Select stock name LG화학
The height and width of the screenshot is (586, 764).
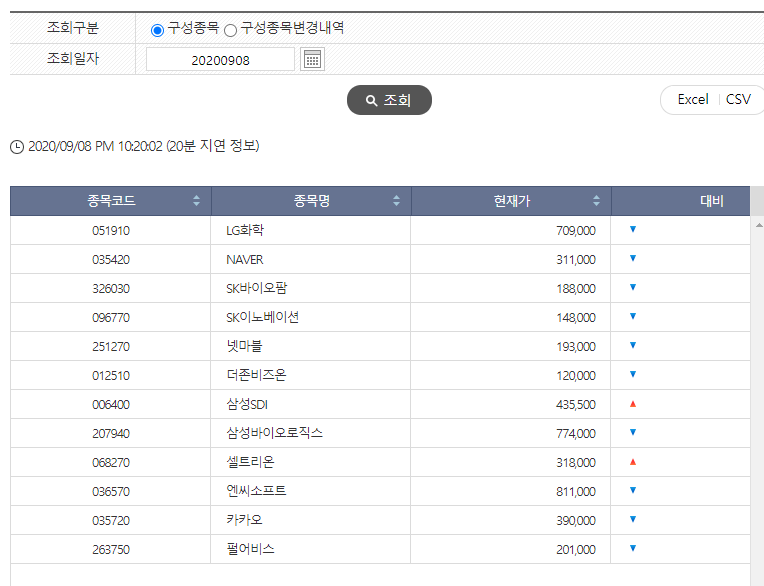[245, 230]
